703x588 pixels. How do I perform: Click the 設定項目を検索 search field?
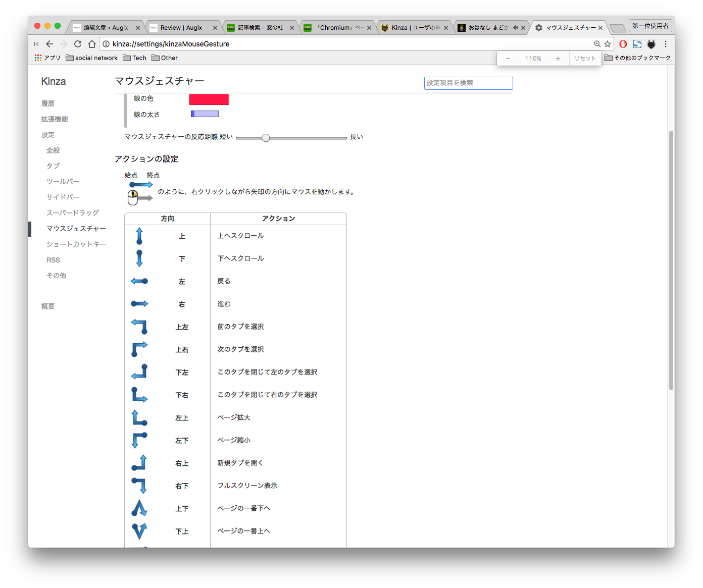tap(468, 83)
